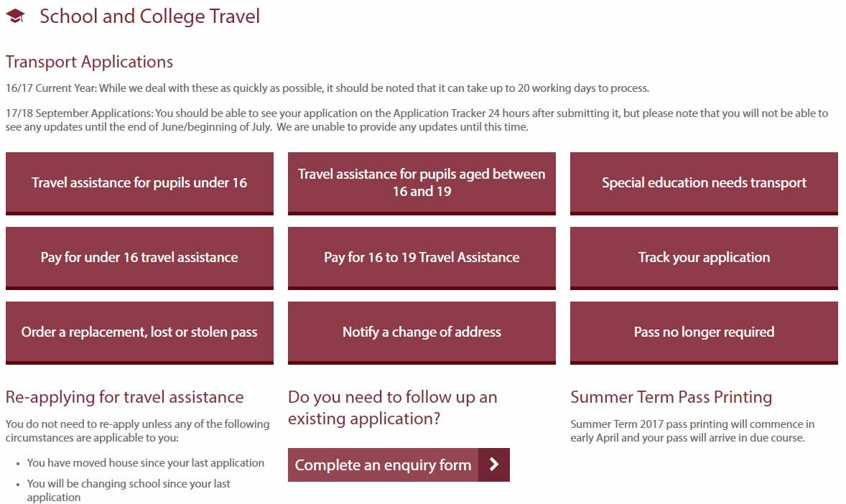Open Travel assistance for pupils under 16
This screenshot has width=846, height=504.
tap(139, 184)
